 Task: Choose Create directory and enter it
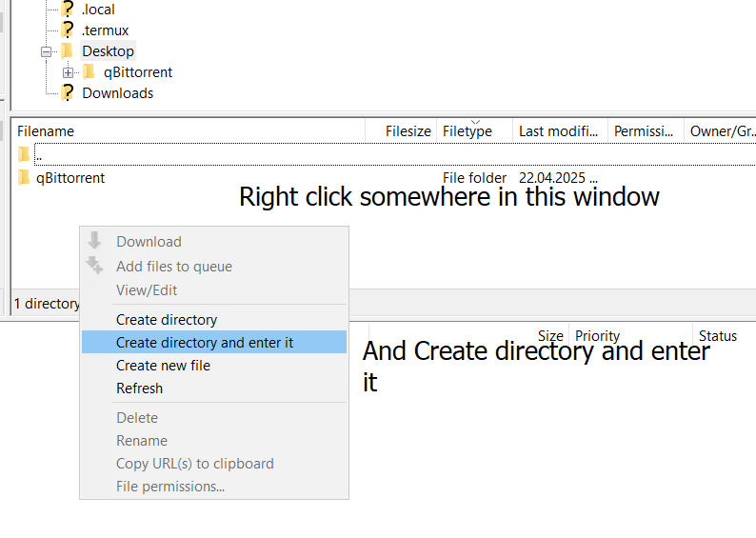(x=214, y=342)
